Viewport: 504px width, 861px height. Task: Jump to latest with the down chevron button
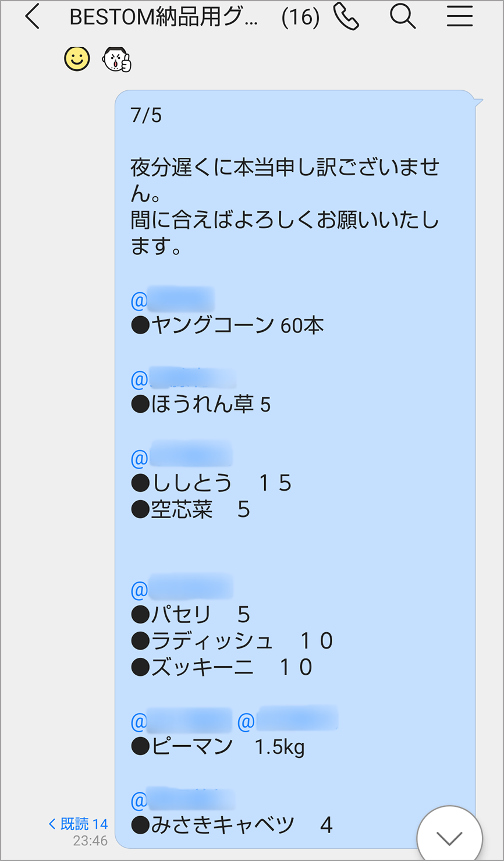pos(449,837)
